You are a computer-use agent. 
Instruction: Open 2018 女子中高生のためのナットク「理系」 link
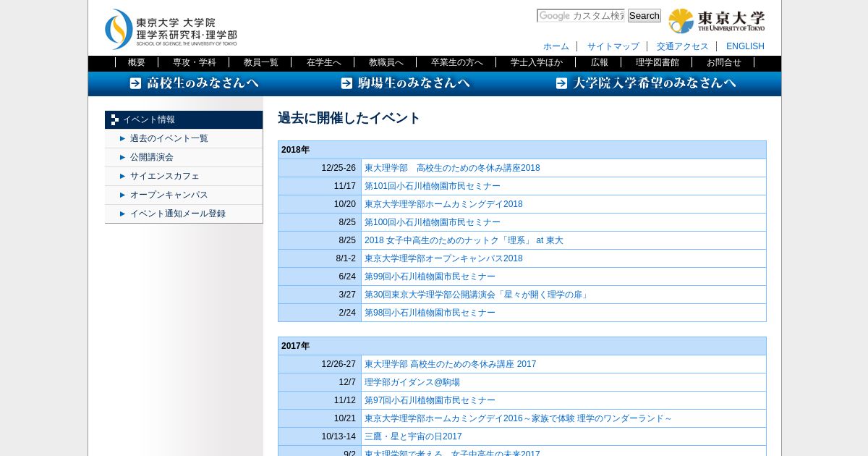pos(464,240)
